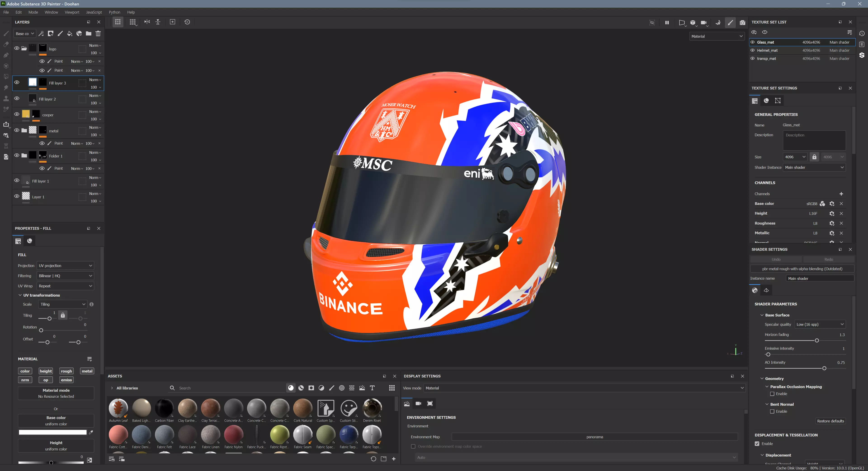Open the File menu
This screenshot has width=868, height=471.
pyautogui.click(x=6, y=12)
